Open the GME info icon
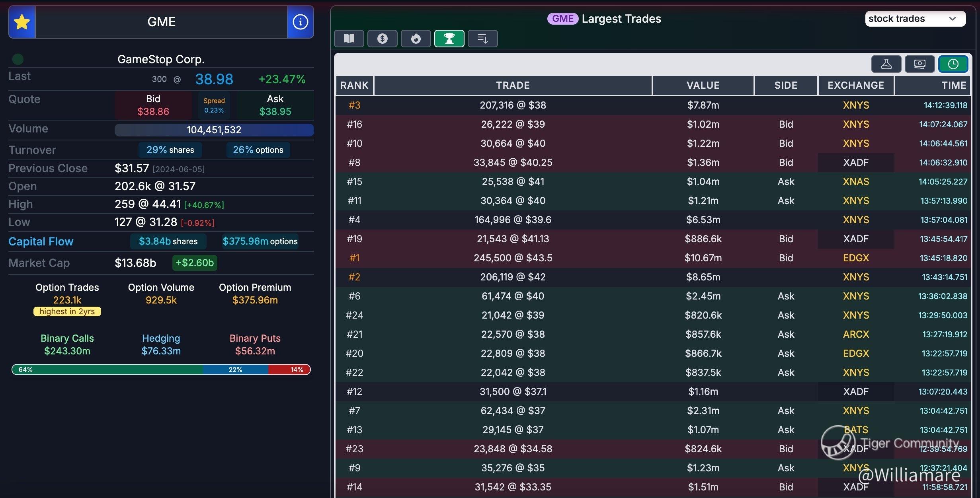 (300, 22)
